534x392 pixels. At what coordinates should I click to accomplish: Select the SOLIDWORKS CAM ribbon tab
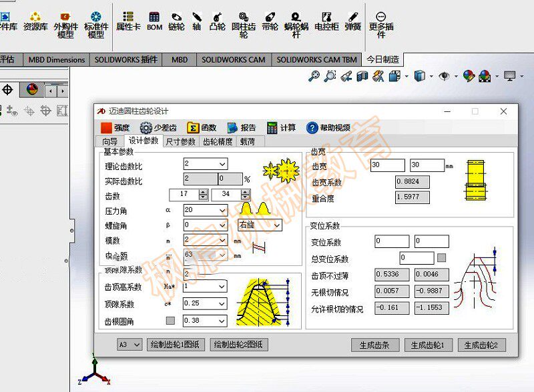(233, 59)
